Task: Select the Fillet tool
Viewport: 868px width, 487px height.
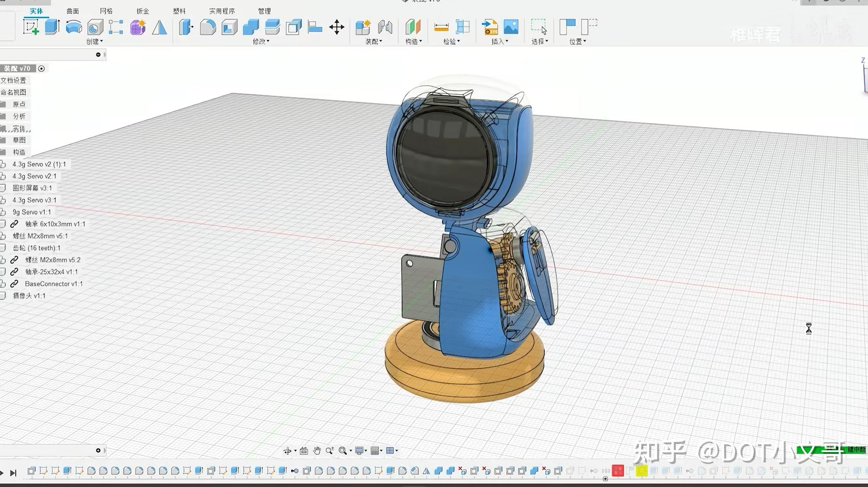Action: [x=208, y=27]
